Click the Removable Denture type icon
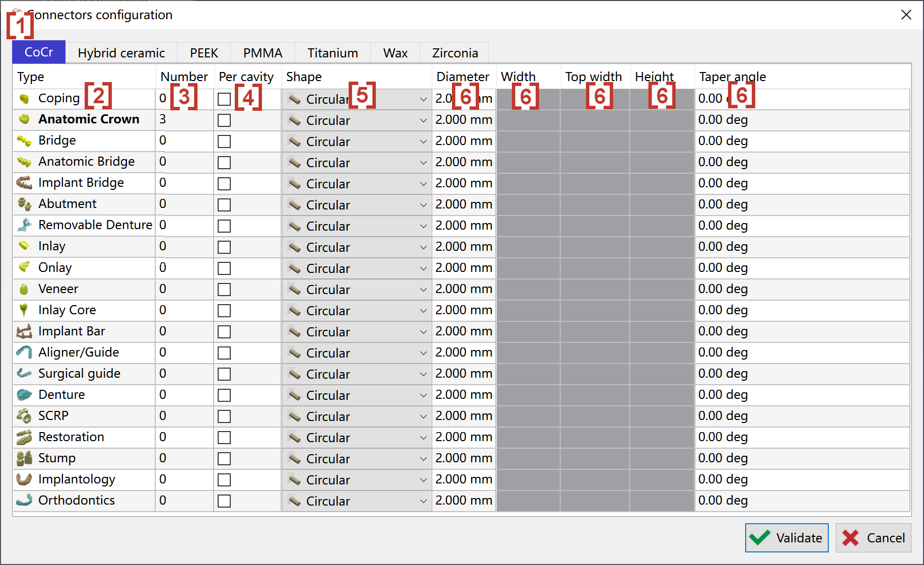924x565 pixels. (x=24, y=225)
